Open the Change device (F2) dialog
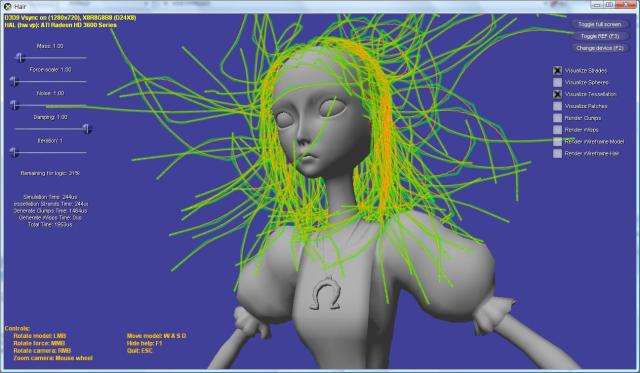Image resolution: width=640 pixels, height=373 pixels. [599, 48]
